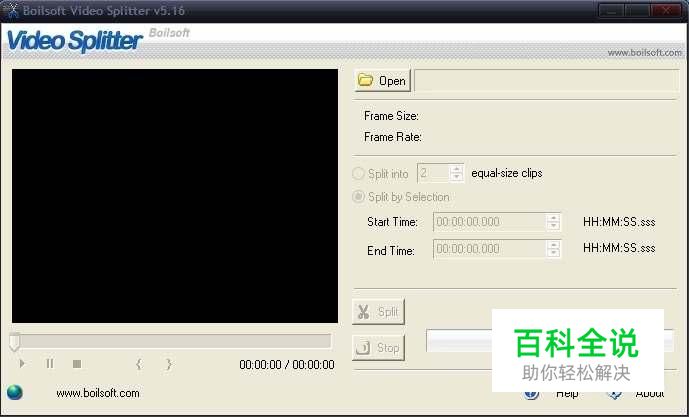This screenshot has height=417, width=689.
Task: Click the End Time input field
Action: tap(490, 249)
